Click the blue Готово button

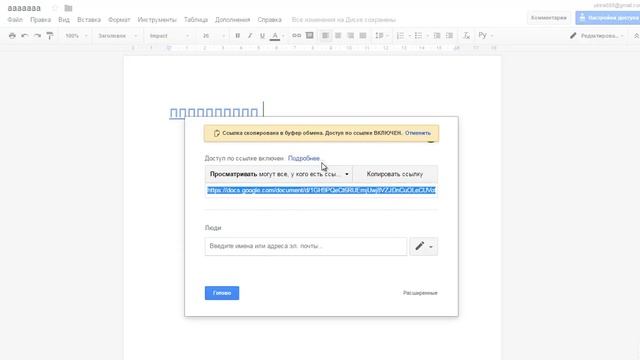click(x=222, y=293)
